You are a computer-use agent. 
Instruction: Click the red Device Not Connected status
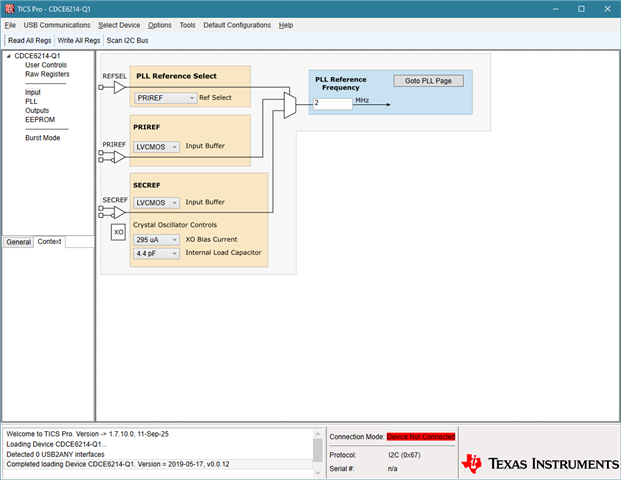[421, 437]
